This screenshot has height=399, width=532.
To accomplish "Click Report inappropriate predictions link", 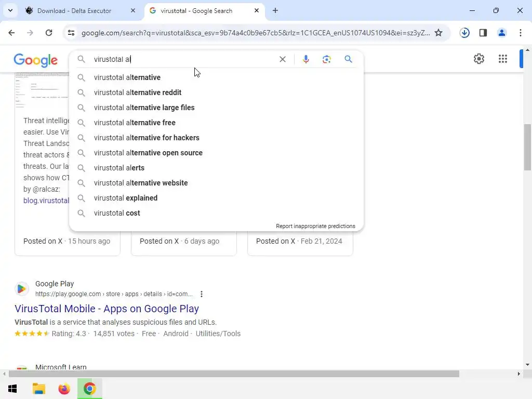I will (315, 226).
